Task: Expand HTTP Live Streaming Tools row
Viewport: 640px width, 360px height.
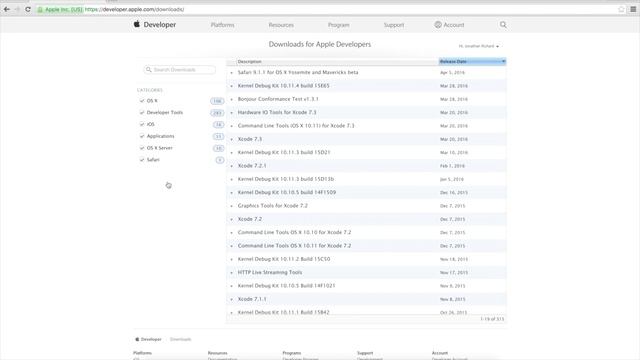Action: coord(231,273)
